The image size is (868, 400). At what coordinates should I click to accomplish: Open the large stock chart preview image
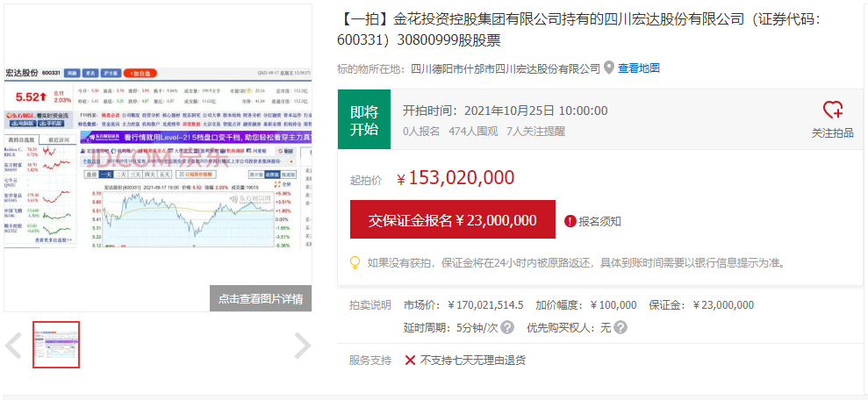tap(158, 158)
